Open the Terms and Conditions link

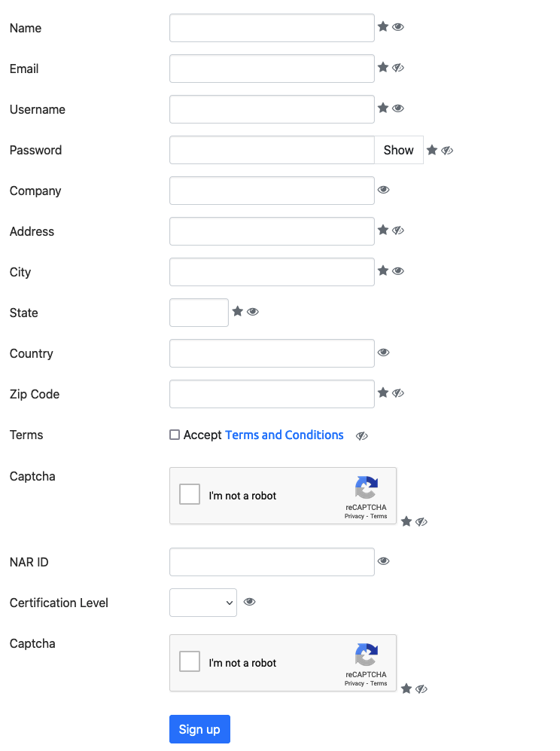[x=285, y=435]
